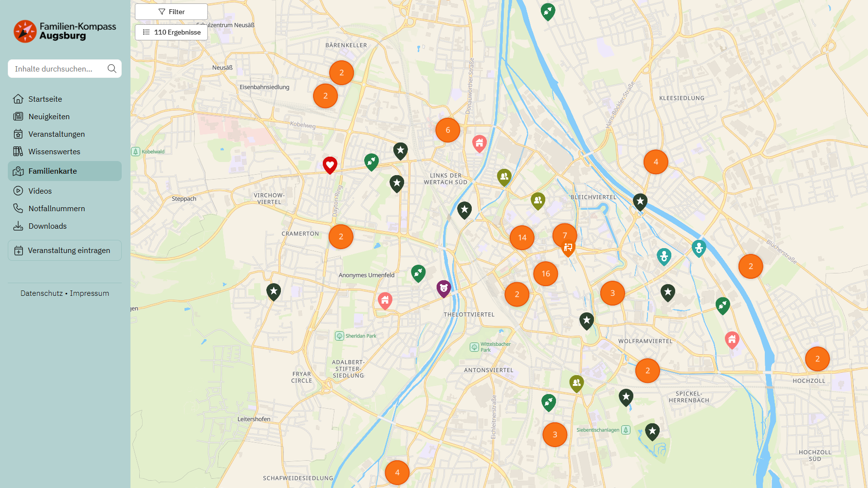Click the teal pacifier pin near Blücherstraße
The image size is (868, 488).
699,248
